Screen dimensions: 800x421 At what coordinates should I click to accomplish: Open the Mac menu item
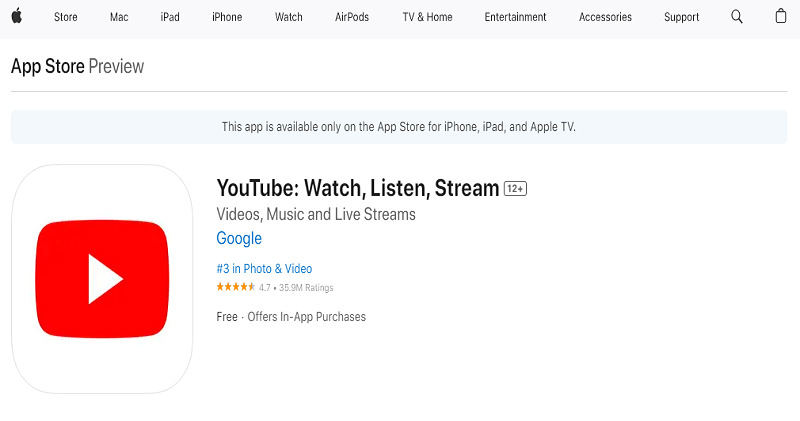pos(119,17)
